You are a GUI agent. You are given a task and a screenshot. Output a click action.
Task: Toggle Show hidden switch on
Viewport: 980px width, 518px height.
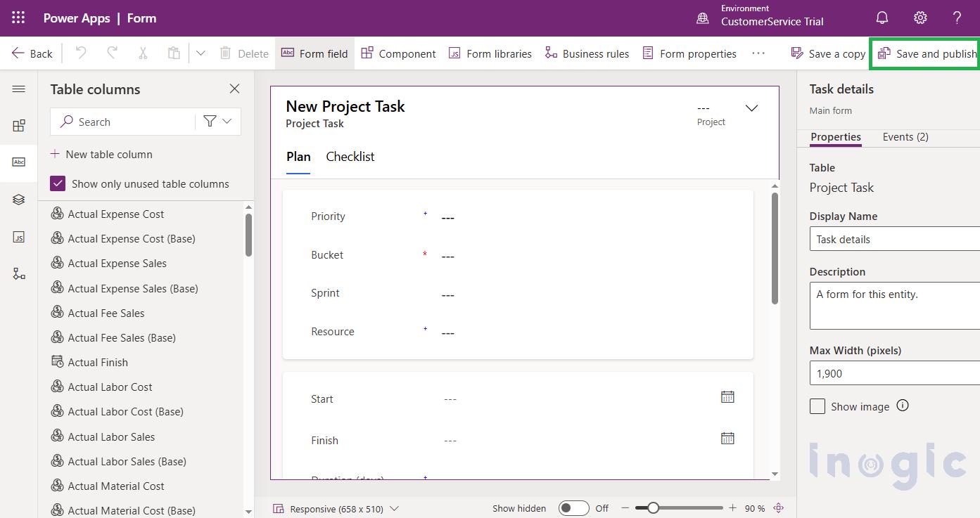tap(573, 507)
